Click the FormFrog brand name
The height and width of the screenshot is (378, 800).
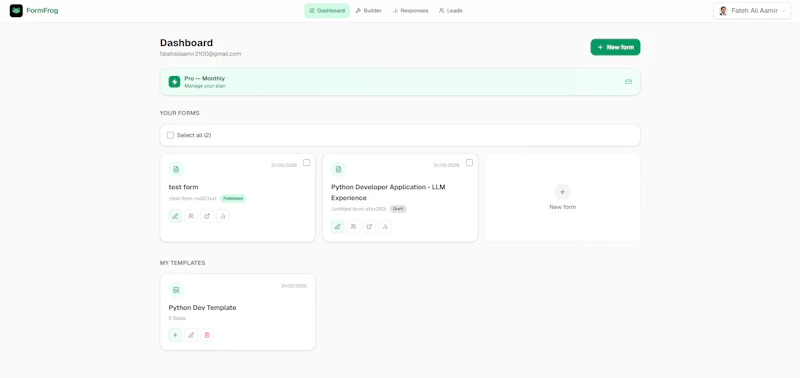[x=42, y=11]
